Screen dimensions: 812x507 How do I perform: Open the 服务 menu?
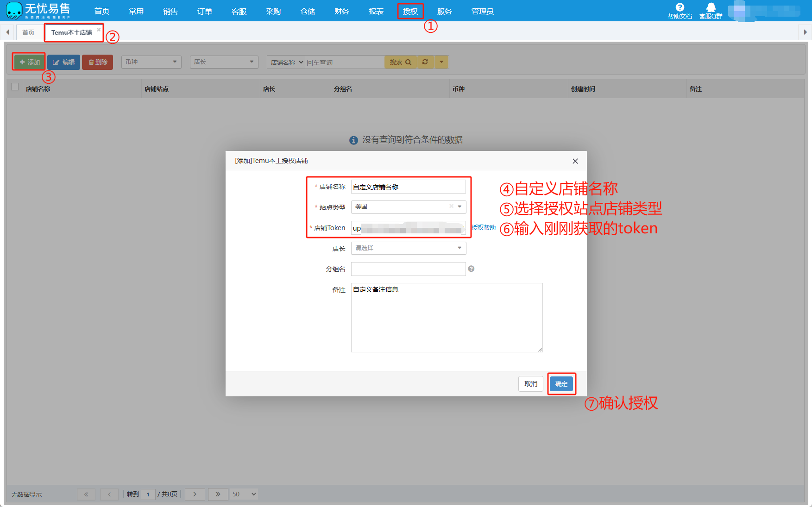(445, 11)
